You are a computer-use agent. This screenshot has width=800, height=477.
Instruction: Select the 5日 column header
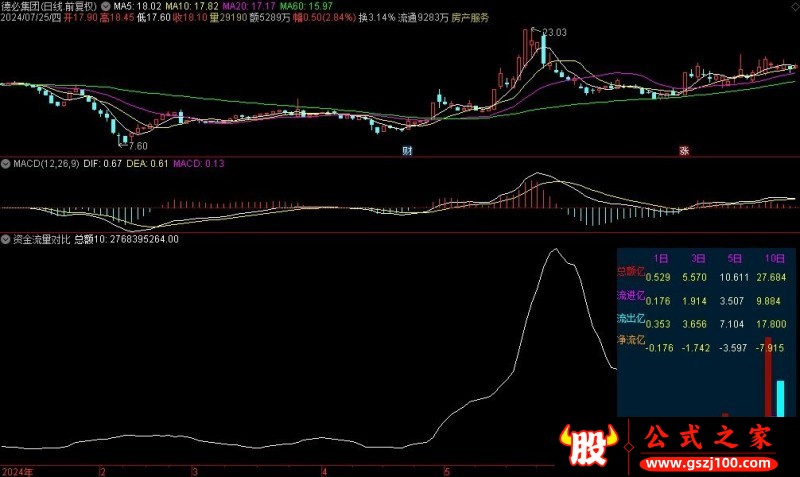point(735,259)
